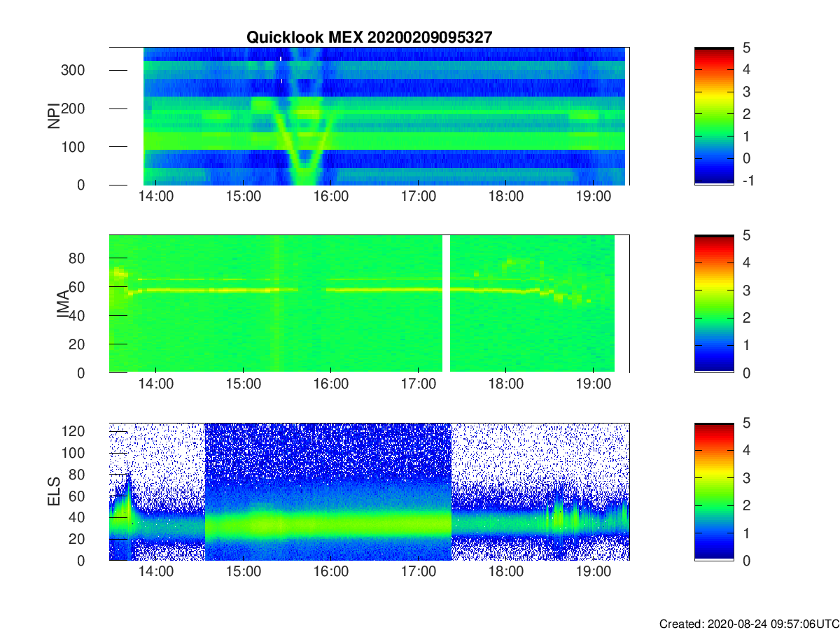Click the '18:00' label under the NPI plot
The image size is (840, 630).
pos(505,197)
